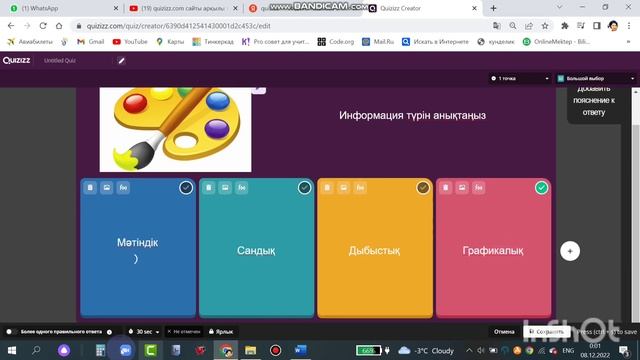The height and width of the screenshot is (360, 640).
Task: Open Chrome extensions puzzle icon
Action: (x=565, y=26)
